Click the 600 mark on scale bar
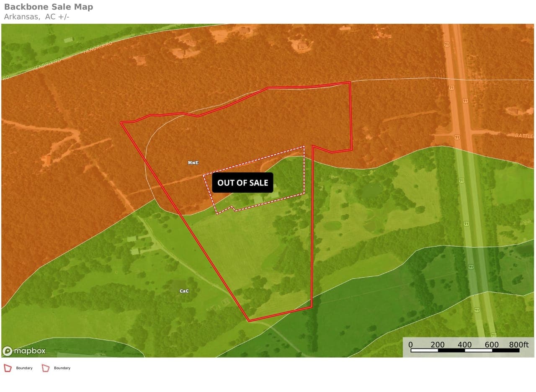Screen dimensions: 536x392 tap(492, 344)
